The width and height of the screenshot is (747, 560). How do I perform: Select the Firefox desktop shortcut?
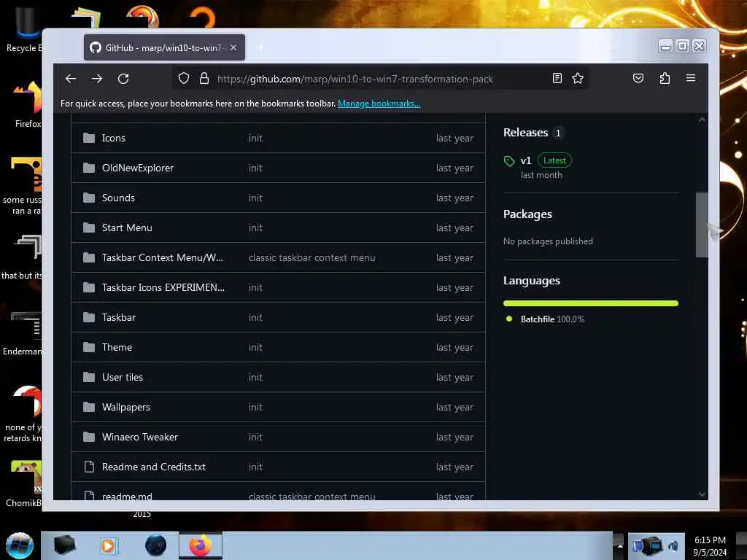tap(27, 105)
